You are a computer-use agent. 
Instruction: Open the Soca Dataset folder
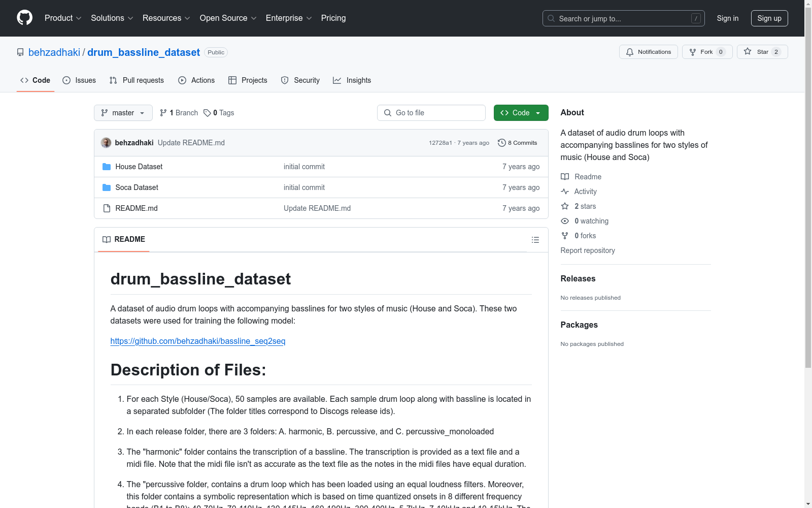coord(137,187)
